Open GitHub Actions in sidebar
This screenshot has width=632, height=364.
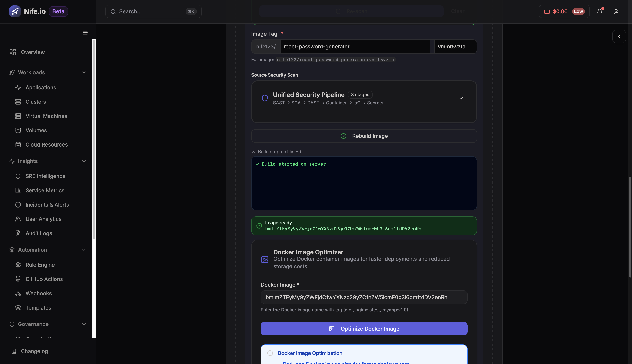click(44, 279)
